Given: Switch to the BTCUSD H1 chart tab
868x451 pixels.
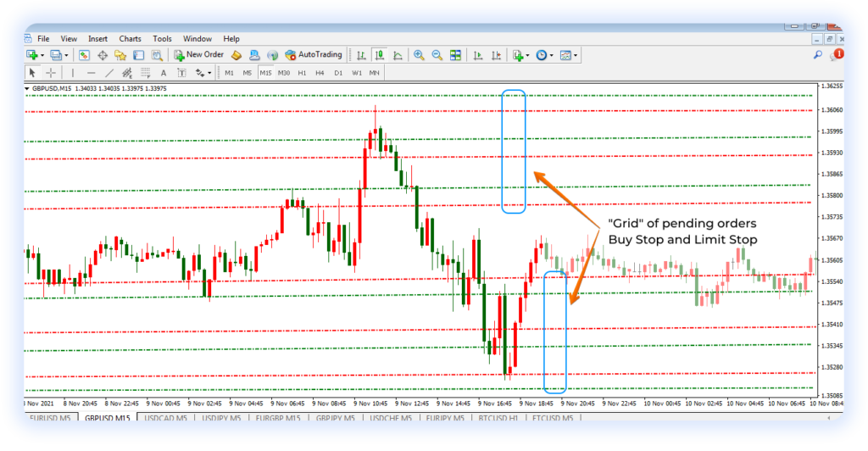Looking at the screenshot, I should pos(498,418).
